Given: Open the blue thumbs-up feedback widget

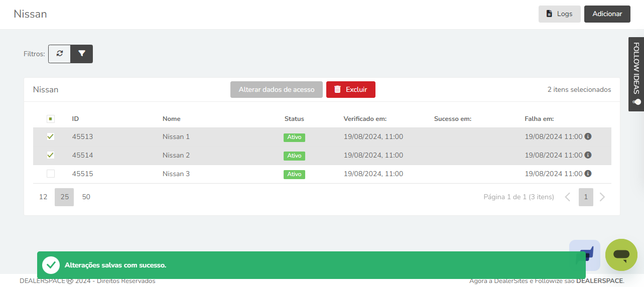Looking at the screenshot, I should click(585, 255).
